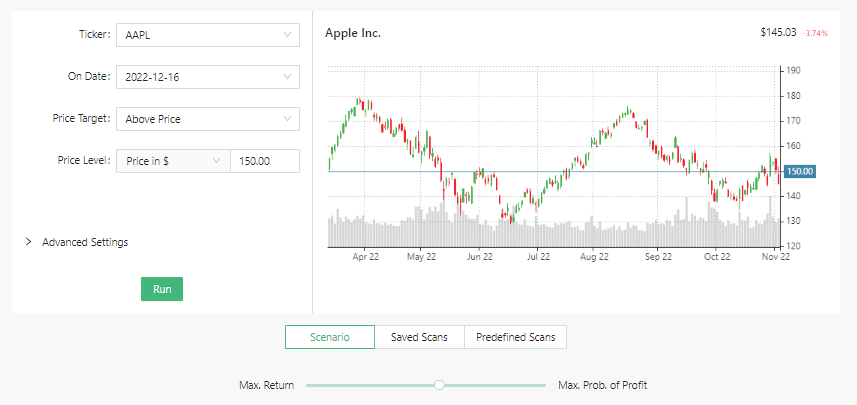857x405 pixels.
Task: Click the Aug 22 label on chart axis
Action: 595,256
